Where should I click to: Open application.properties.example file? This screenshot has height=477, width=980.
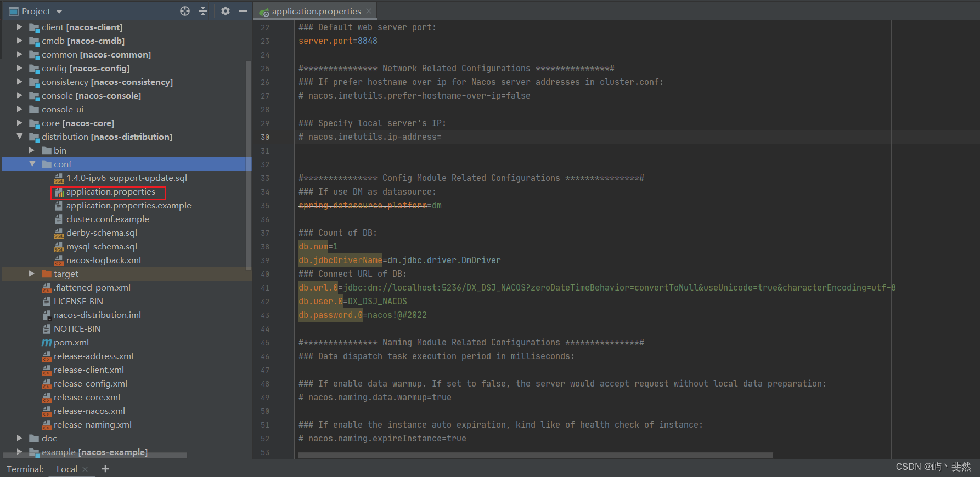tap(128, 206)
